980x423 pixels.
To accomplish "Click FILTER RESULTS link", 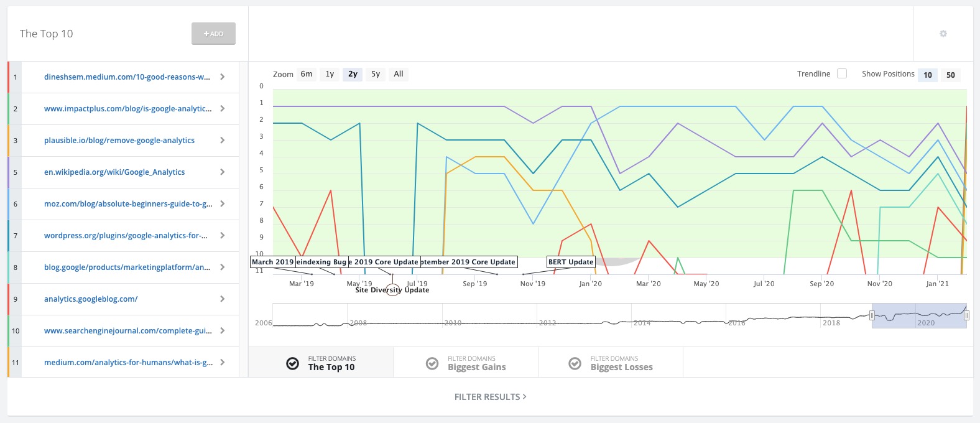I will pos(490,397).
